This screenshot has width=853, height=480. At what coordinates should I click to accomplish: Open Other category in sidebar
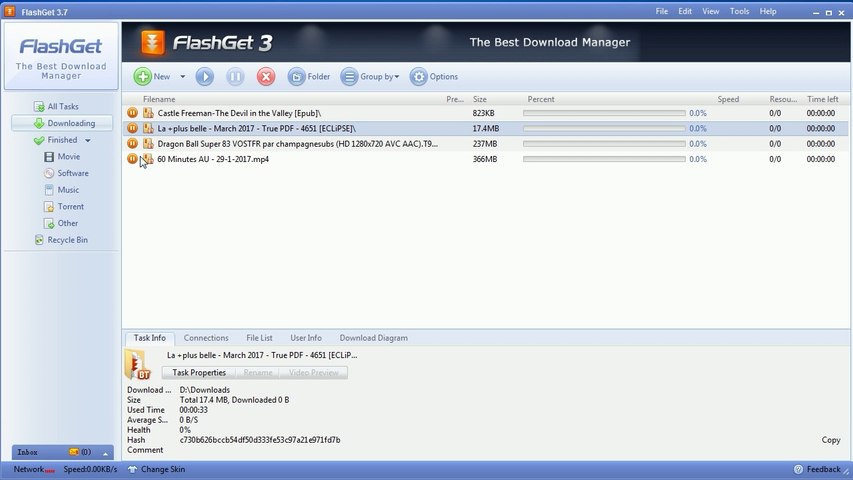[x=61, y=223]
